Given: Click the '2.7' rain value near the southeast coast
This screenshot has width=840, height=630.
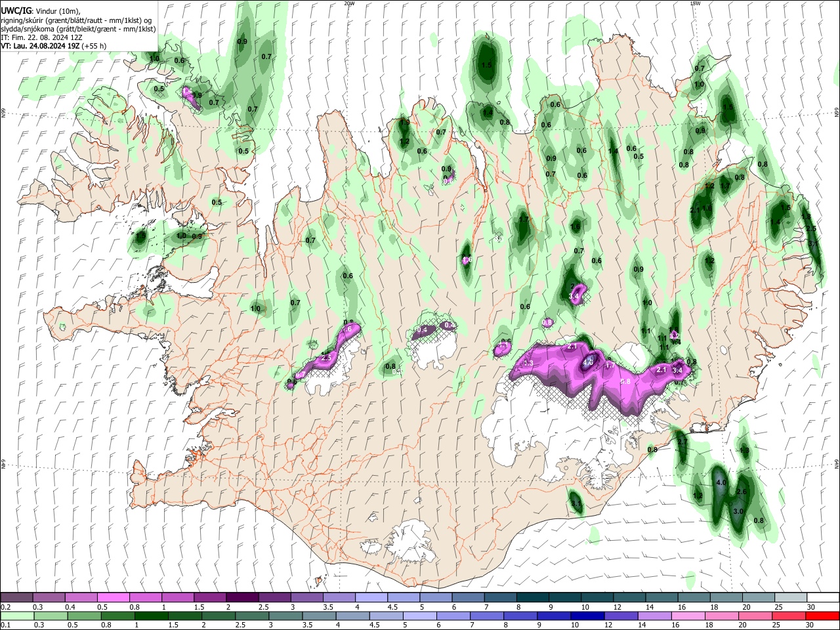Looking at the screenshot, I should coord(682,442).
